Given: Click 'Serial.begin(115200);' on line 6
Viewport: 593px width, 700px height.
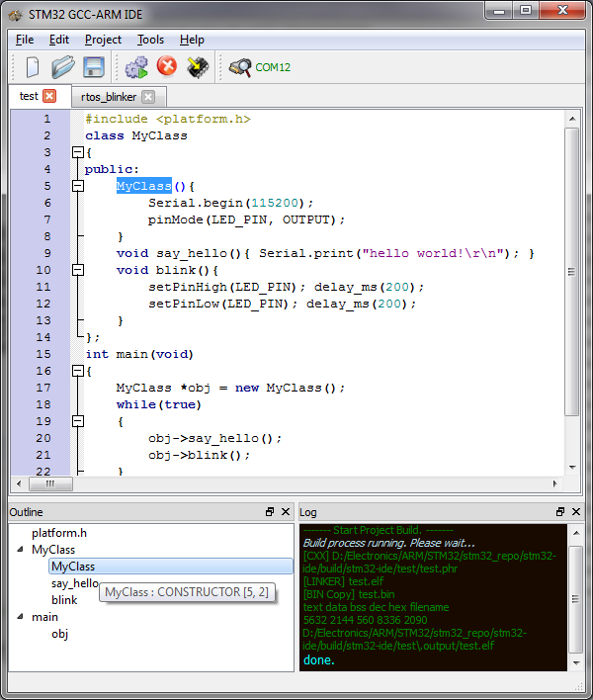Looking at the screenshot, I should coord(231,203).
